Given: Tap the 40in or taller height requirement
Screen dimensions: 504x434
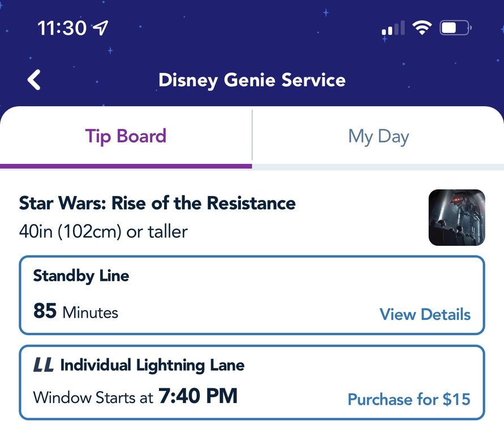Looking at the screenshot, I should [104, 231].
